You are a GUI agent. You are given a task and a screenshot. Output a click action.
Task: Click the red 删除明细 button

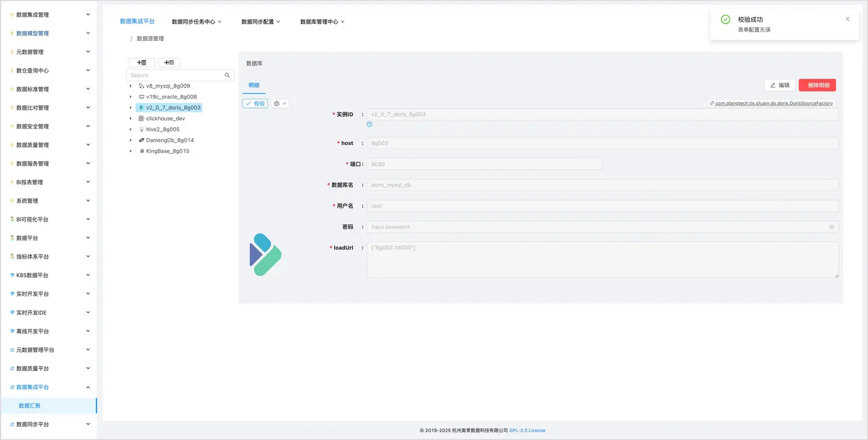818,85
